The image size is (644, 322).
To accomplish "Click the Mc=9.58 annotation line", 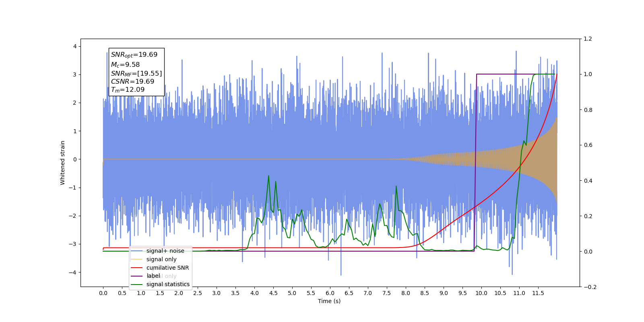I will [125, 64].
